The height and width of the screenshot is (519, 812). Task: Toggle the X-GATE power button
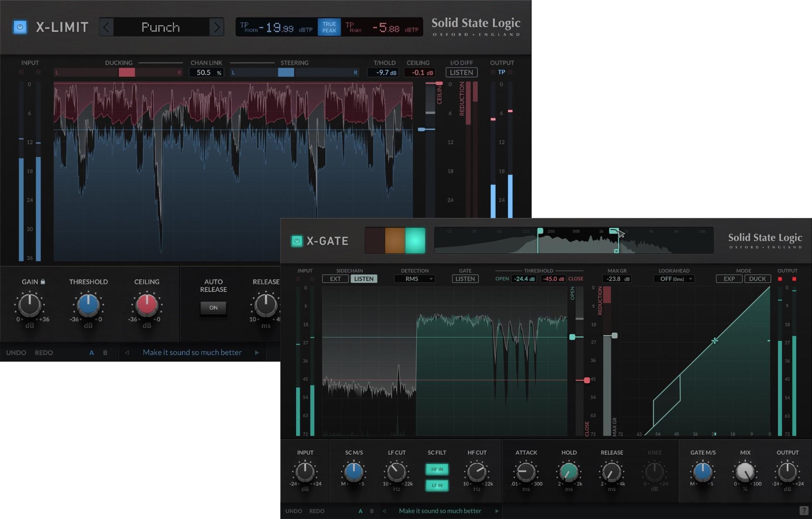[297, 241]
